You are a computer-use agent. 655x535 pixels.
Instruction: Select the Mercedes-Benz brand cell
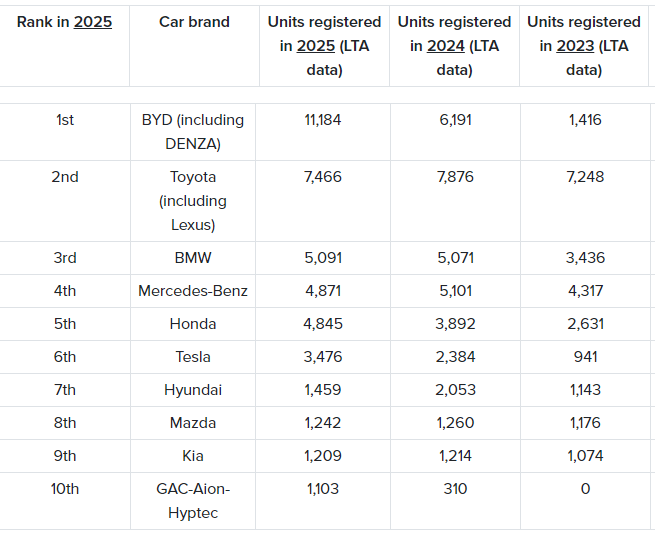pyautogui.click(x=193, y=291)
